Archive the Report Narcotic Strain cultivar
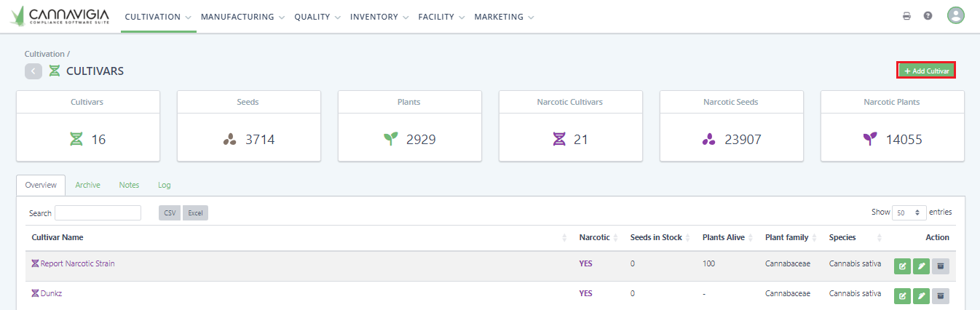 940,266
